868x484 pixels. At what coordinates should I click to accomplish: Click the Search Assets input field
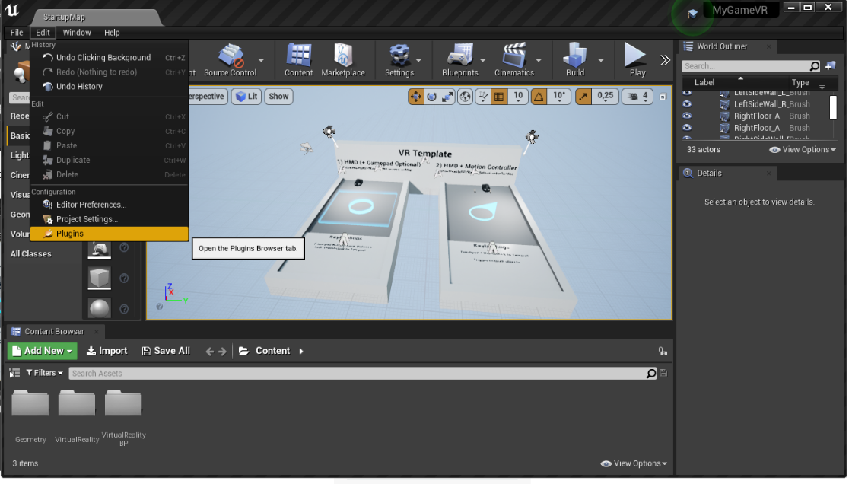tap(358, 374)
